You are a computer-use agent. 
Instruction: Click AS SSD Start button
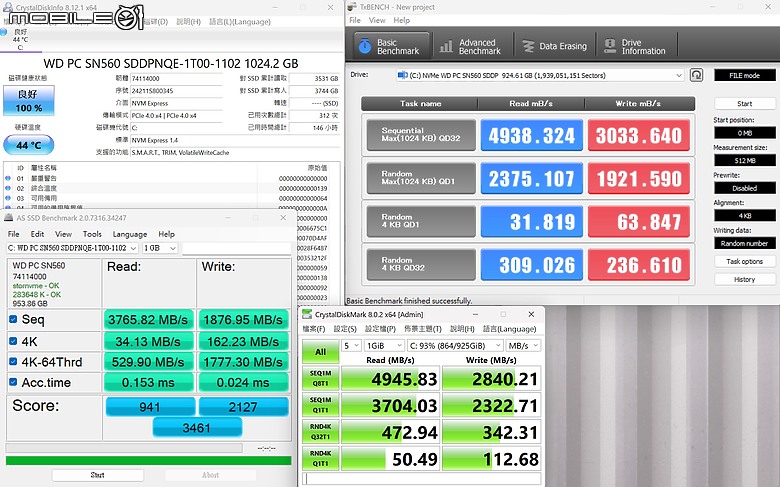point(98,475)
